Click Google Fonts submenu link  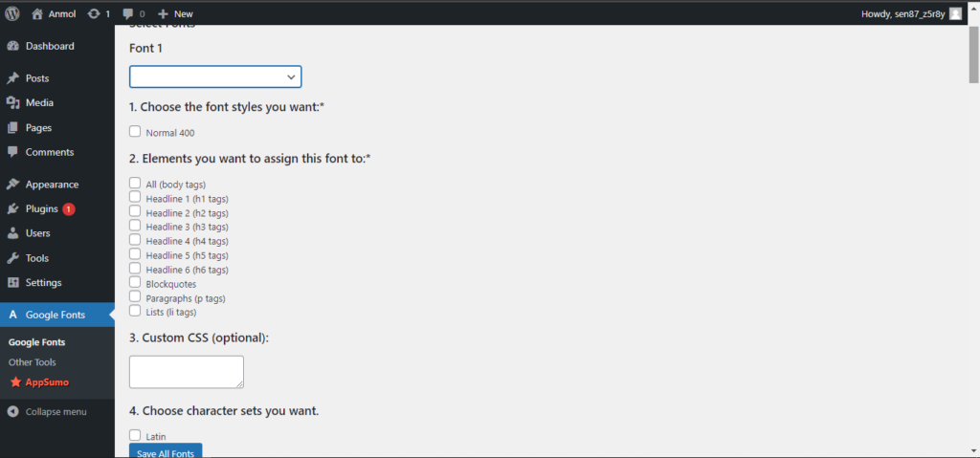[37, 342]
